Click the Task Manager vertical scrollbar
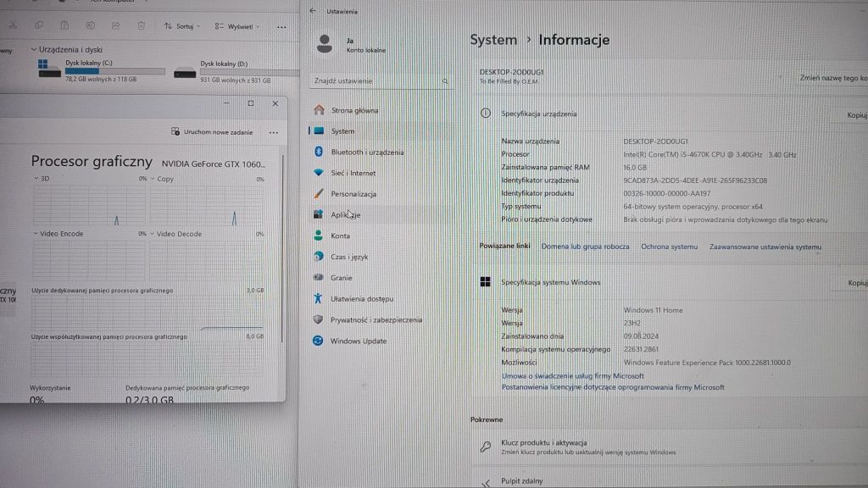 click(282, 249)
